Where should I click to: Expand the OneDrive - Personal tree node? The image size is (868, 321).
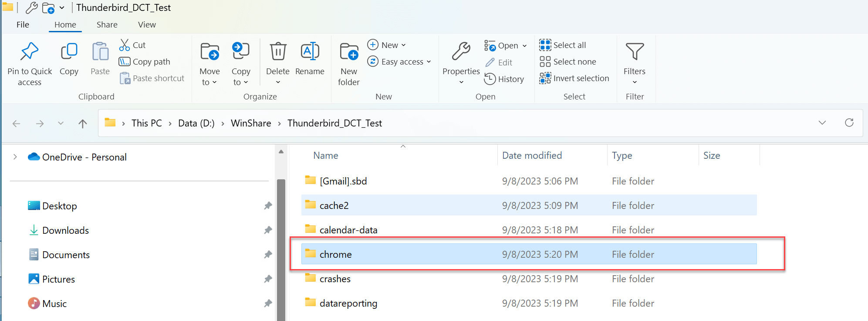15,157
